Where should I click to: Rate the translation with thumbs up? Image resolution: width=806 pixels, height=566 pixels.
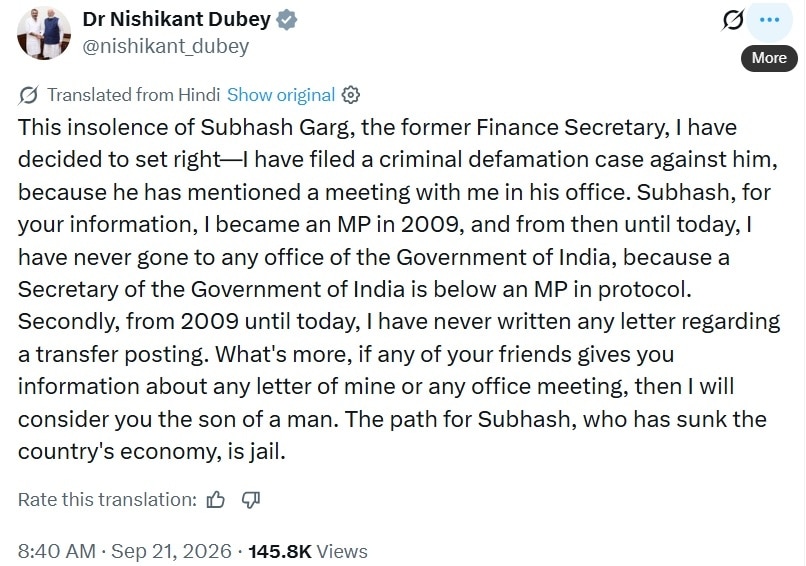coord(215,500)
